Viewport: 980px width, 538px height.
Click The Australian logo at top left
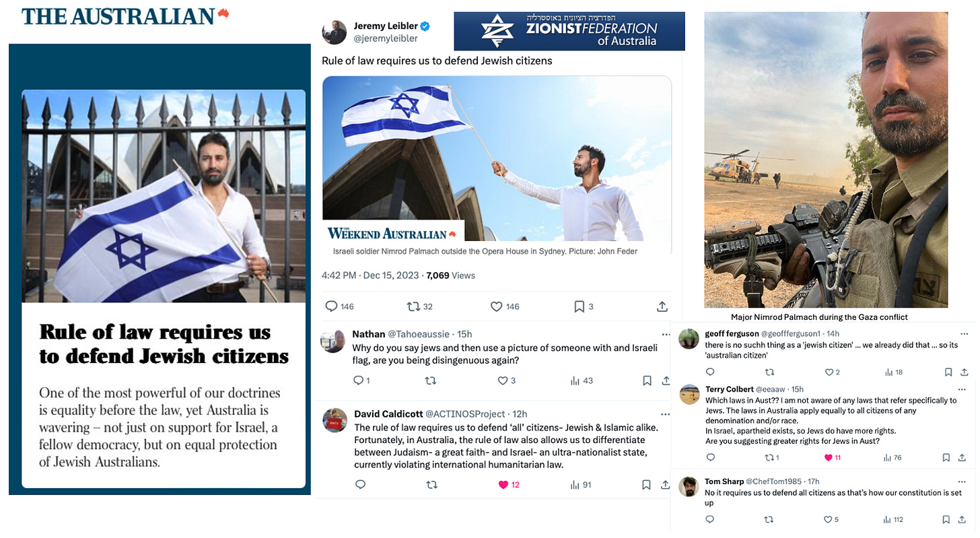[125, 16]
